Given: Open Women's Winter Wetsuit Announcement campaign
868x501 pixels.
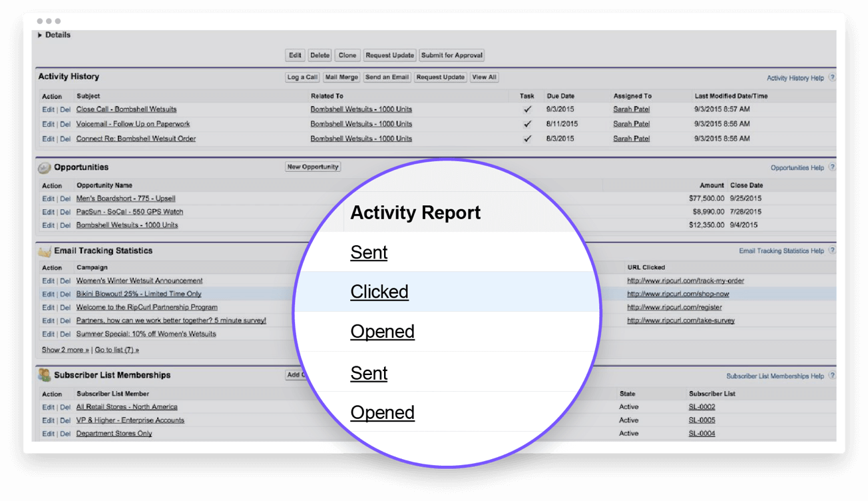Looking at the screenshot, I should (139, 280).
